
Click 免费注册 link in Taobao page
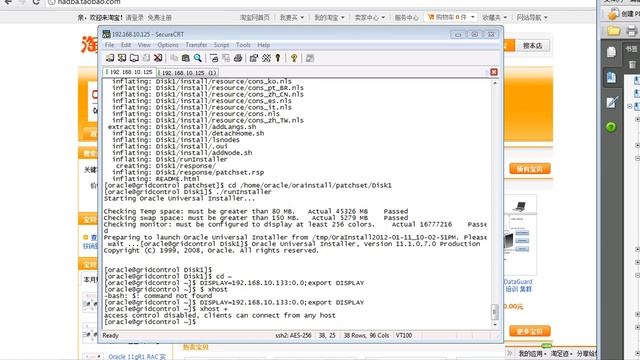click(159, 18)
